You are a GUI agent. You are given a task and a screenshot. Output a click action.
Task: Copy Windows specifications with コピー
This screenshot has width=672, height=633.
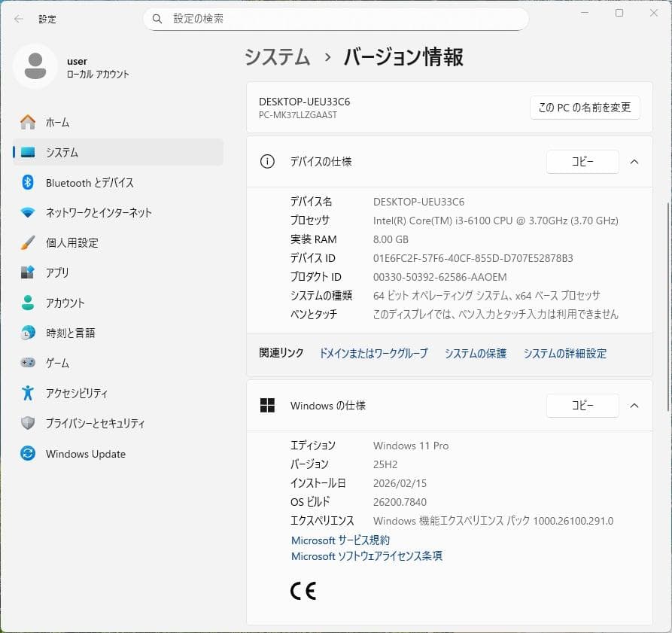click(583, 406)
